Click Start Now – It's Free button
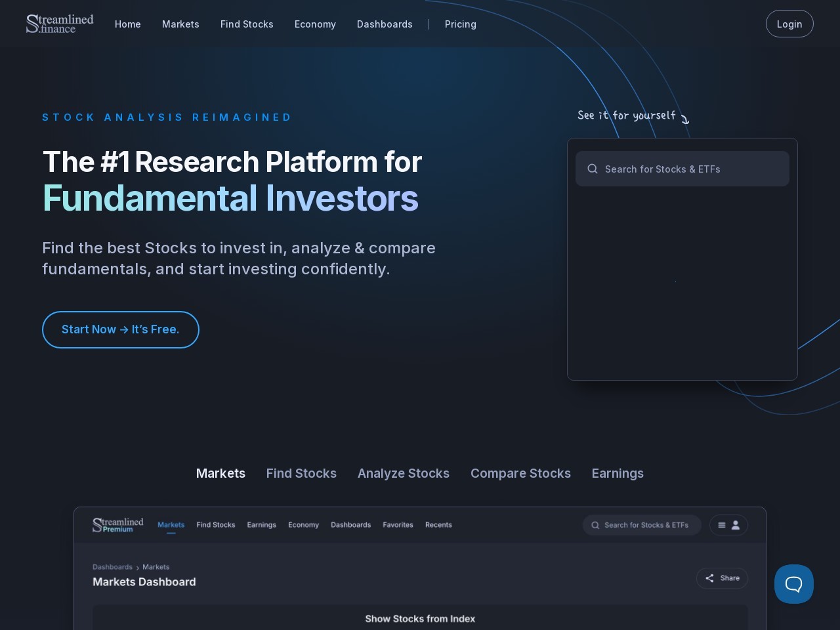The image size is (840, 630). click(x=121, y=329)
